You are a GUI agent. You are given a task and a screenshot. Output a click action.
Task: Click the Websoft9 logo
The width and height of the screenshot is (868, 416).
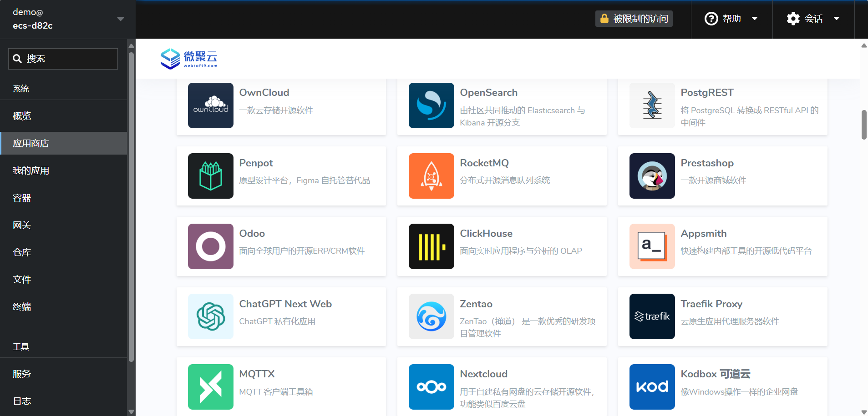(x=189, y=59)
